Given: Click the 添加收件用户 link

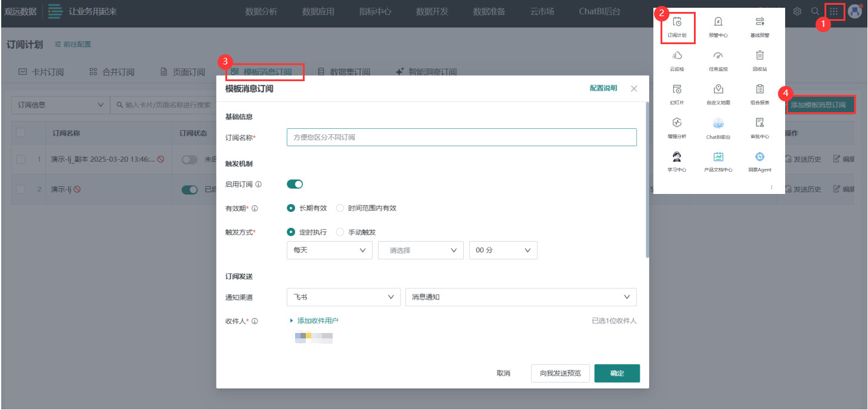Looking at the screenshot, I should [317, 320].
